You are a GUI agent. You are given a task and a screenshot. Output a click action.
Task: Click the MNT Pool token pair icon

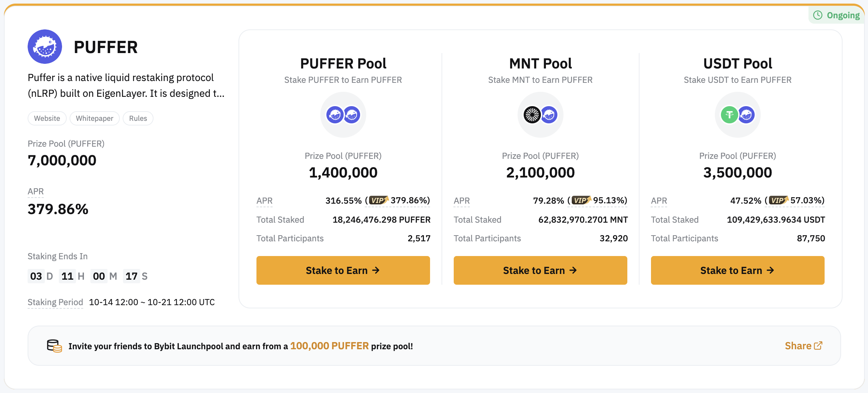[541, 115]
